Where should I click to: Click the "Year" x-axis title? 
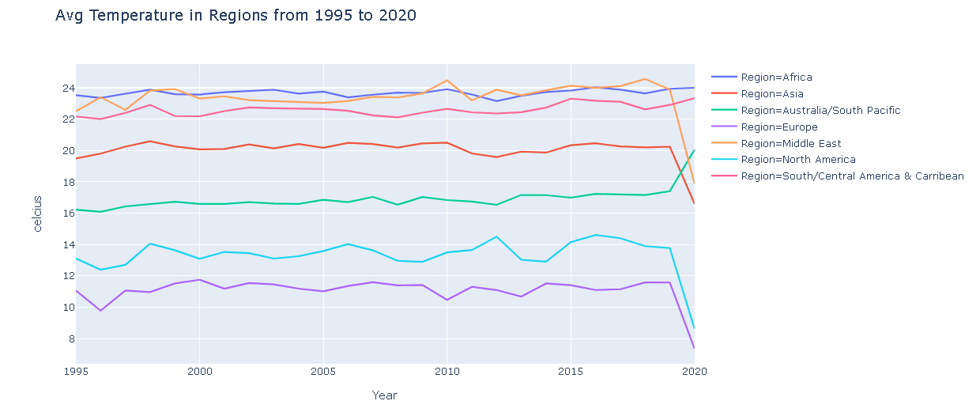(385, 395)
